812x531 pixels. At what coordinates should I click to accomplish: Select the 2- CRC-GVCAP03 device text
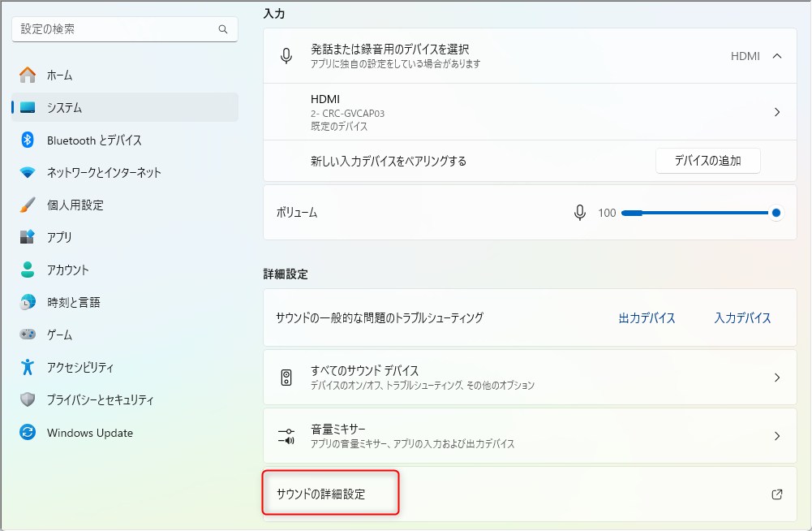coord(347,114)
